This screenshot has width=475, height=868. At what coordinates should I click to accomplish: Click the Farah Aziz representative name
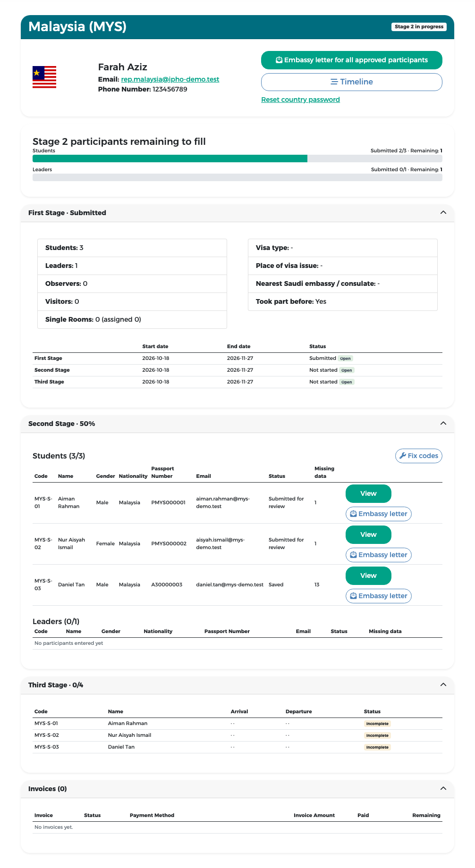click(123, 67)
